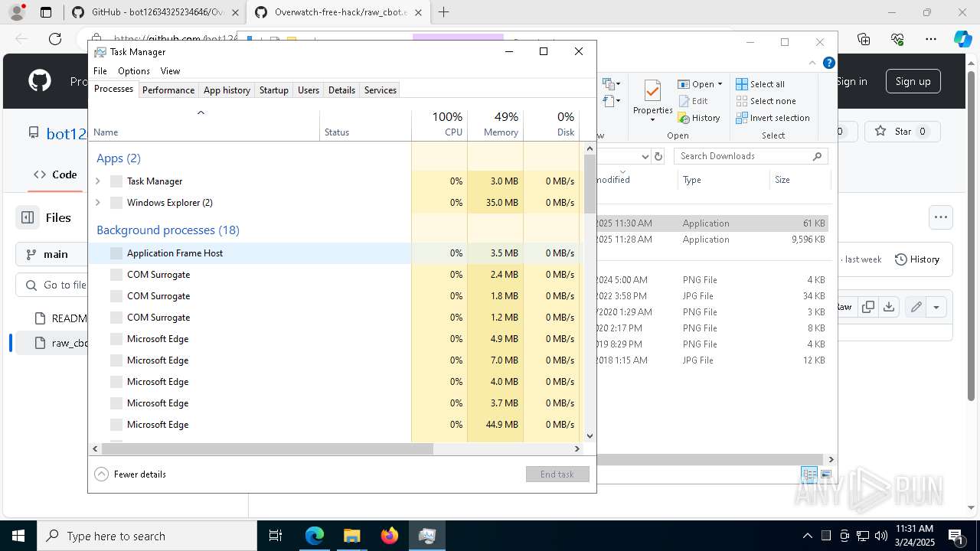This screenshot has height=551, width=980.
Task: Open the View menu in Task Manager
Action: coord(170,70)
